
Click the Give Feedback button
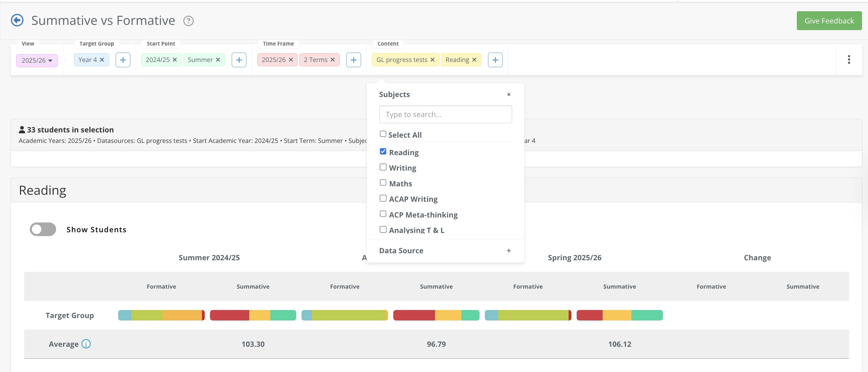pos(829,21)
